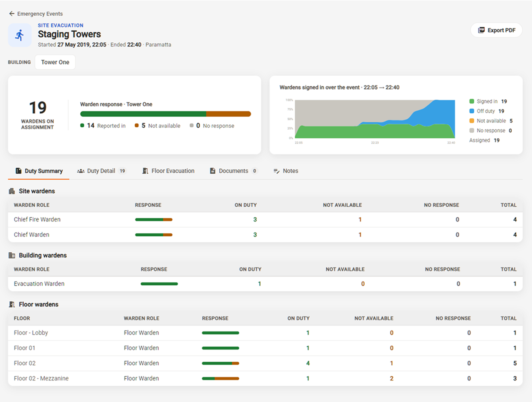Click the PDF icon in Export button
This screenshot has height=402, width=532.
point(481,30)
